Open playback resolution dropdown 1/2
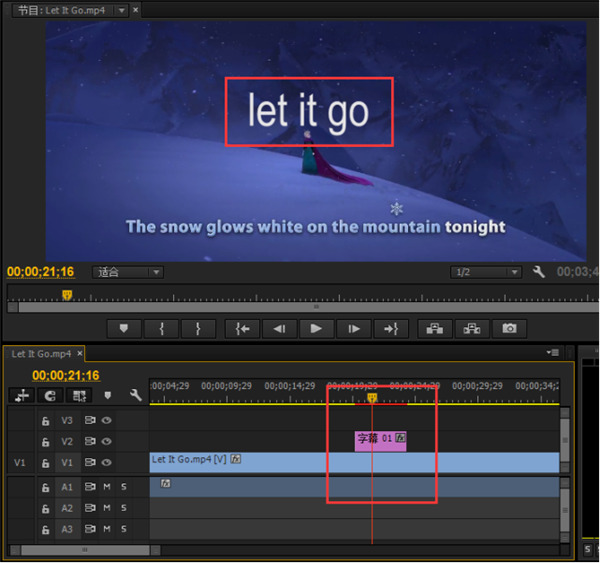Image resolution: width=600 pixels, height=563 pixels. [x=486, y=272]
